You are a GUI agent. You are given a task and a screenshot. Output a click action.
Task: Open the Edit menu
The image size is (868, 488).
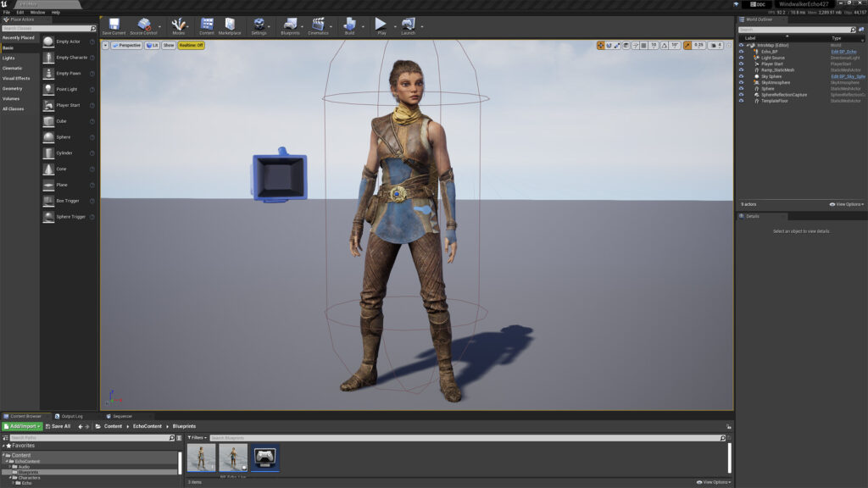point(20,12)
